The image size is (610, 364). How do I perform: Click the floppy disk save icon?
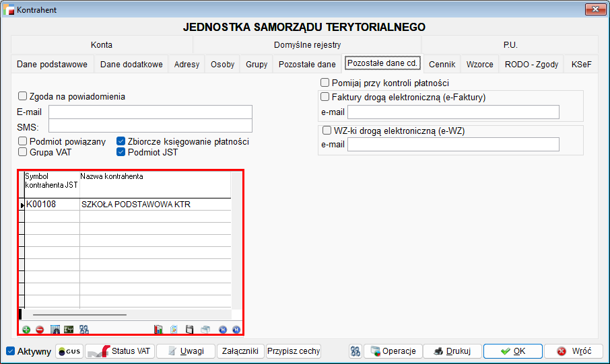tap(190, 330)
